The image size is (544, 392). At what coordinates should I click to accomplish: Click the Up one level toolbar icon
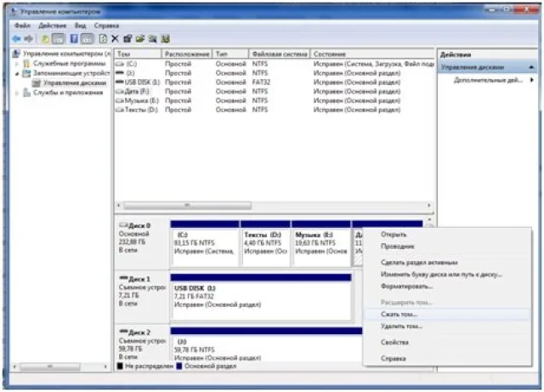(45, 39)
